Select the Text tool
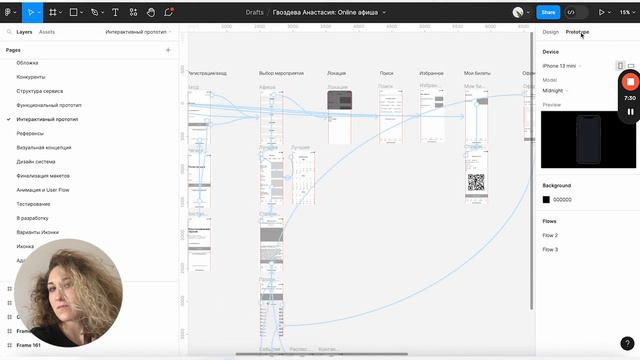Screen dimensions: 640x360 pos(115,12)
